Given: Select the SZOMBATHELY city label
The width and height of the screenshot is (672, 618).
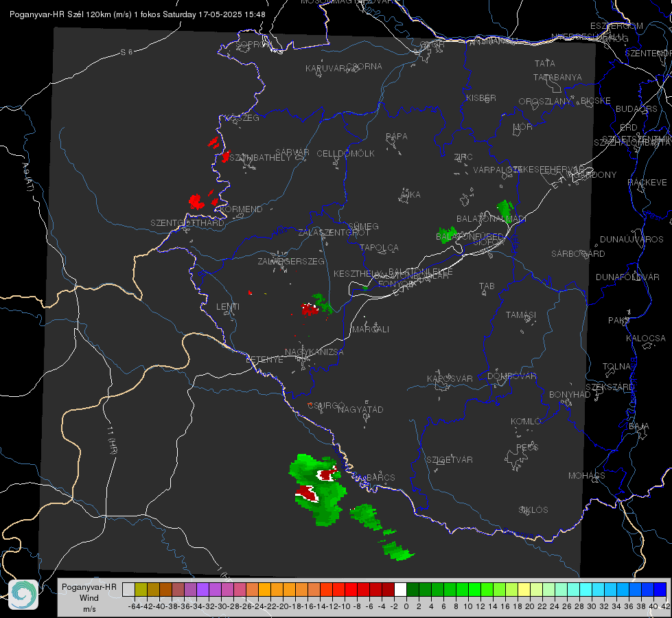Looking at the screenshot, I should click(x=260, y=158).
